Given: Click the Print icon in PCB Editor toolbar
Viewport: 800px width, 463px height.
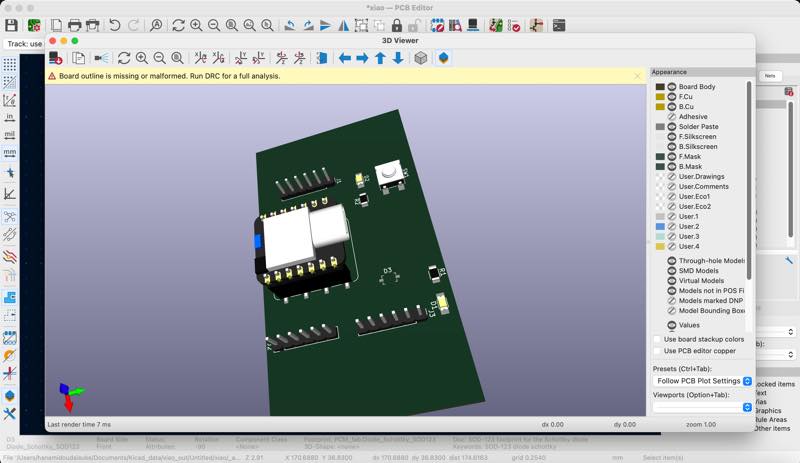Looking at the screenshot, I should (74, 25).
